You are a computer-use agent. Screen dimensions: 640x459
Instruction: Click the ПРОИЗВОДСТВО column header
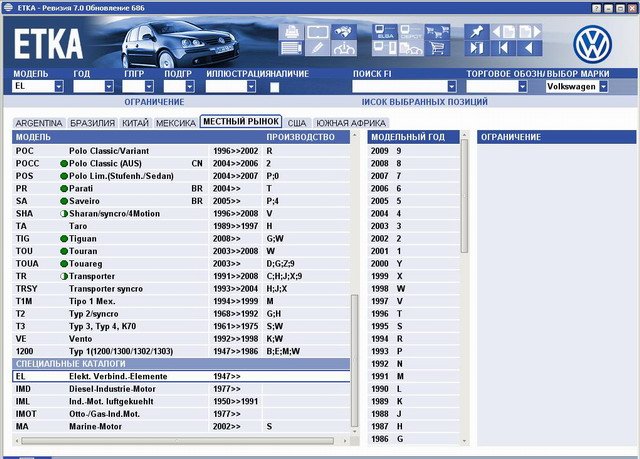coord(300,137)
